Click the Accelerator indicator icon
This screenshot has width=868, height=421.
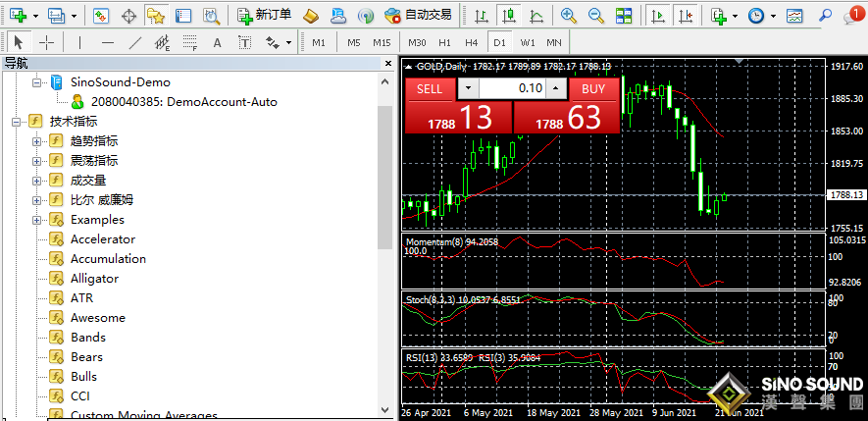(57, 239)
